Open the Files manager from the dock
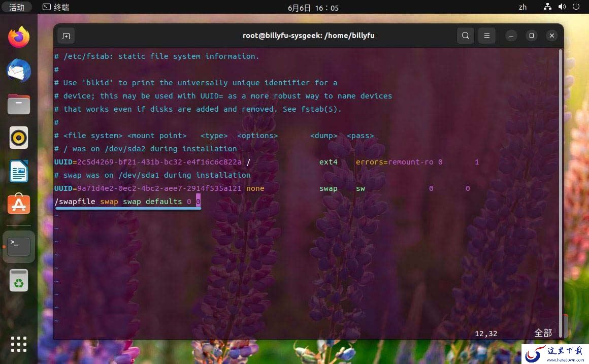The image size is (589, 364). click(19, 104)
